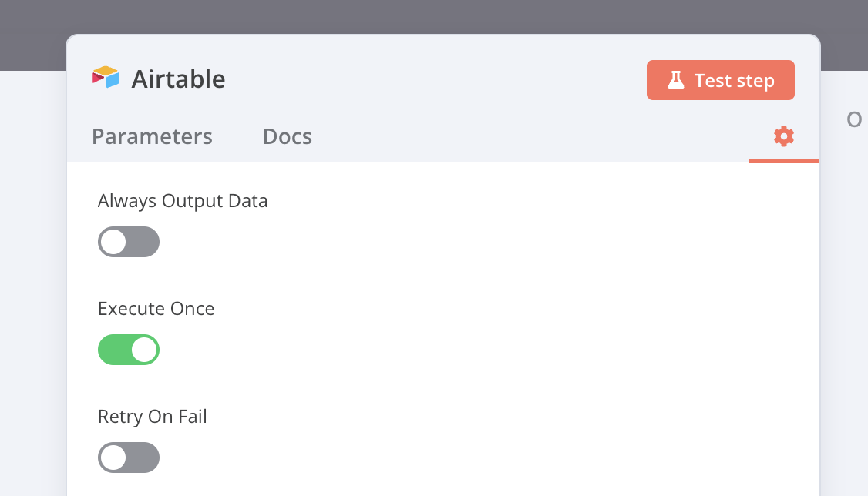Click the red underline beneath the gear tab

(783, 161)
